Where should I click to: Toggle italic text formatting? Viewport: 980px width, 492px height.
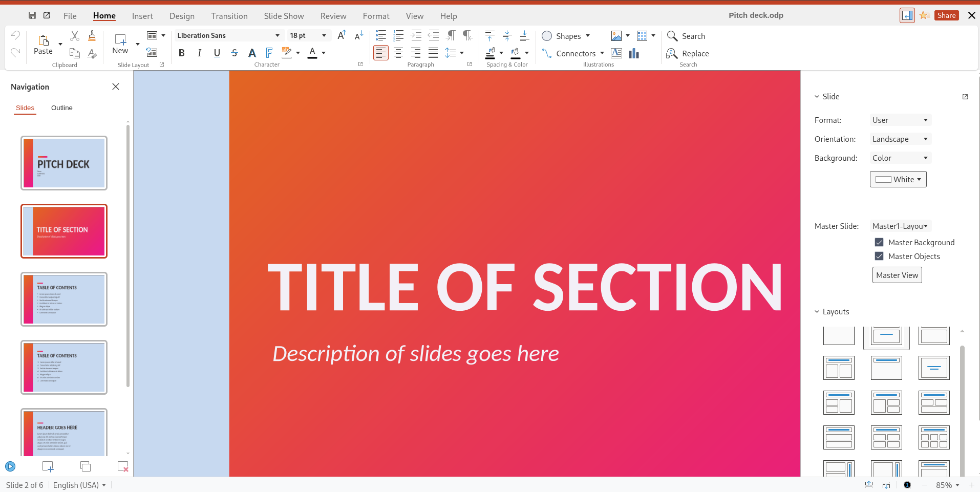[x=199, y=53]
